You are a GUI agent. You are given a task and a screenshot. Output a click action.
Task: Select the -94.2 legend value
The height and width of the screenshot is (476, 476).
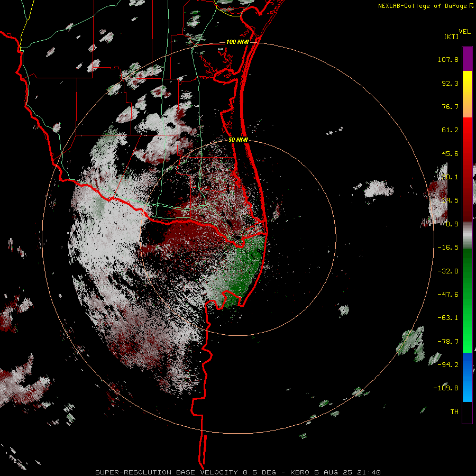click(x=448, y=364)
